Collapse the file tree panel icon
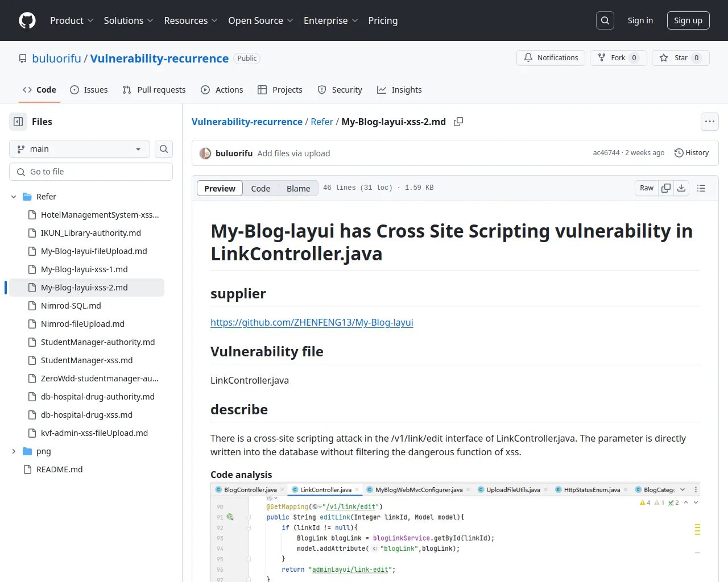Viewport: 728px width, 582px height. coord(18,122)
